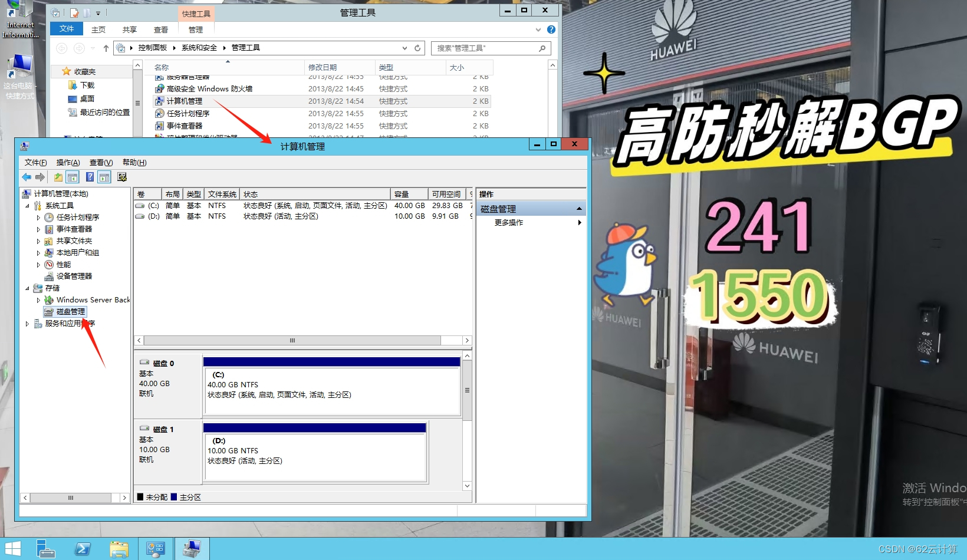Click the Windows Start button
Image resolution: width=967 pixels, height=560 pixels.
coord(12,549)
